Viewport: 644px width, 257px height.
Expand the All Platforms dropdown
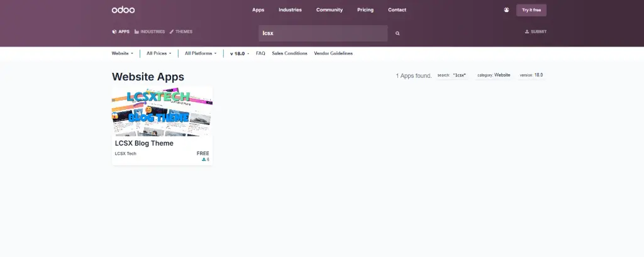tap(201, 53)
